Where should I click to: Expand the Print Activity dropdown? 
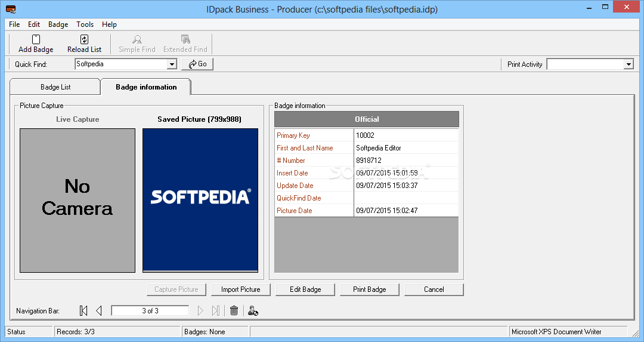click(628, 64)
